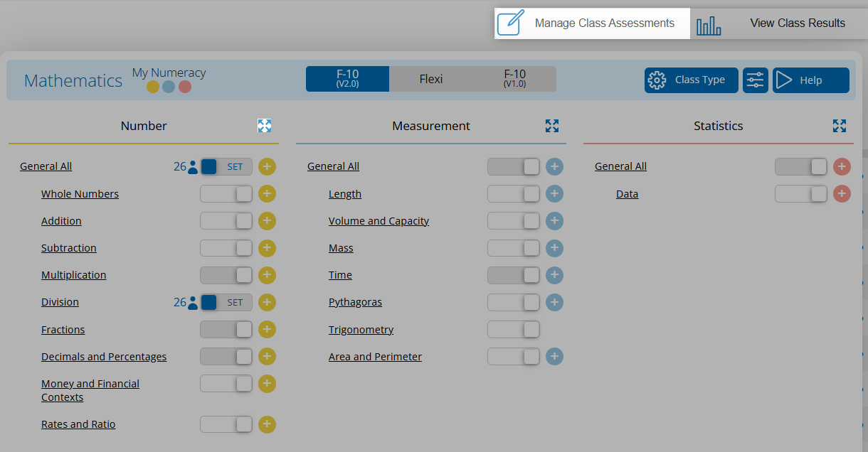Toggle the Rates and Ratio switch
Image resolution: width=868 pixels, height=452 pixels.
click(x=226, y=424)
